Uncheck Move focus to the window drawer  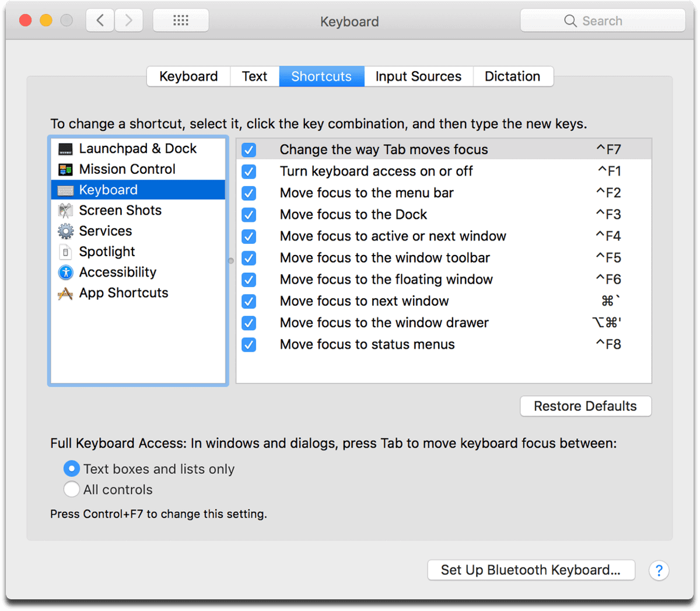pyautogui.click(x=249, y=323)
